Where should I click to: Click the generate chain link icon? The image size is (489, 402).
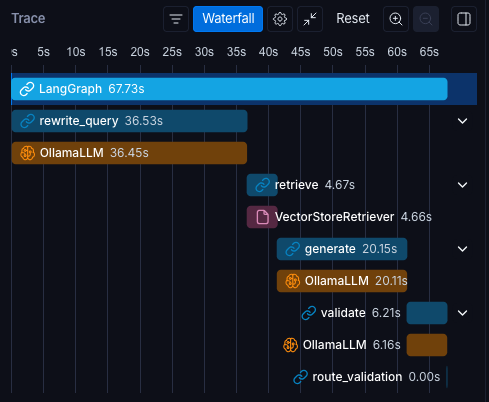pos(292,249)
